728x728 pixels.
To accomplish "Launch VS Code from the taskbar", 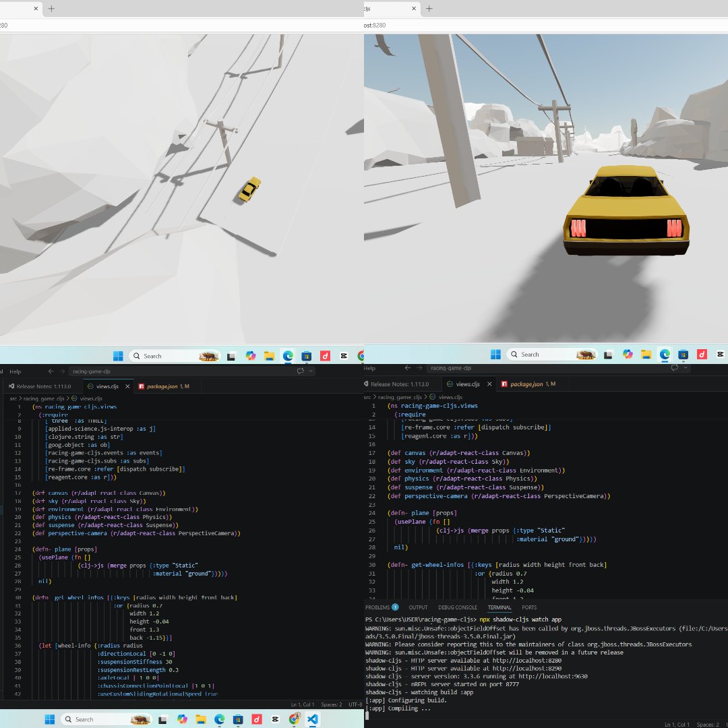I will [312, 719].
